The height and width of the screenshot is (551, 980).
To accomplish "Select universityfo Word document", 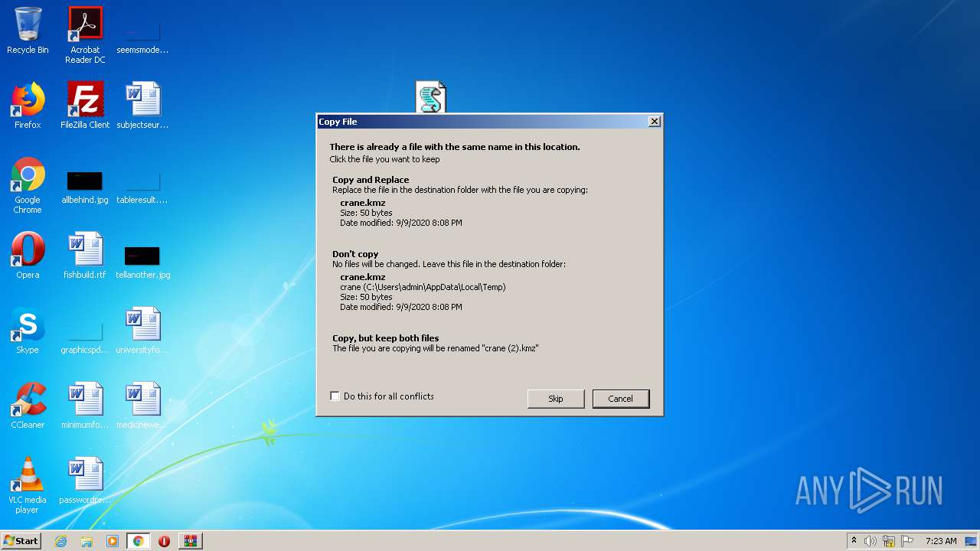I will 142,331.
